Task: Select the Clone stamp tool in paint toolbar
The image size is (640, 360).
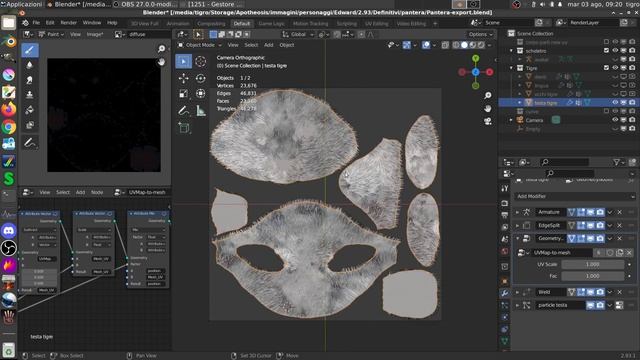Action: click(x=29, y=95)
